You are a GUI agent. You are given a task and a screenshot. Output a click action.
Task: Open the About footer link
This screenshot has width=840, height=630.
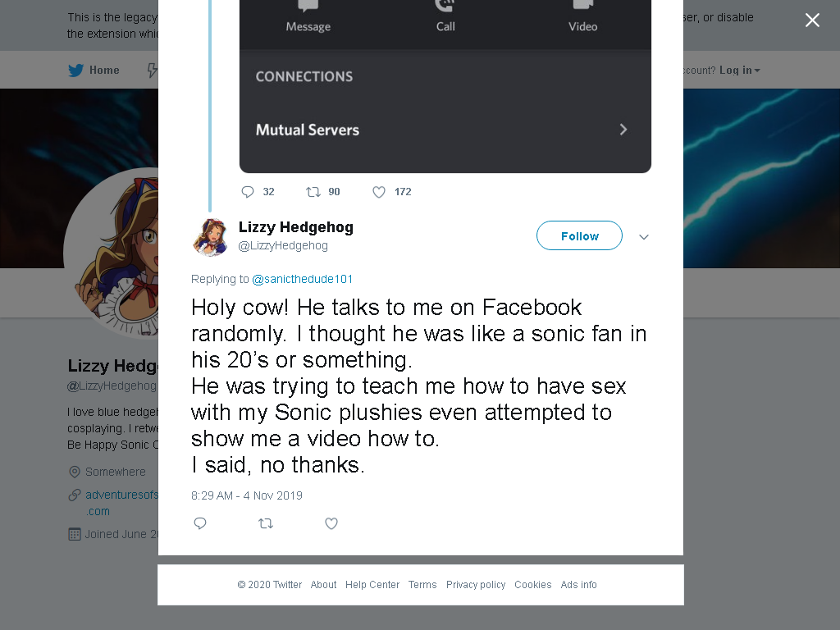323,584
